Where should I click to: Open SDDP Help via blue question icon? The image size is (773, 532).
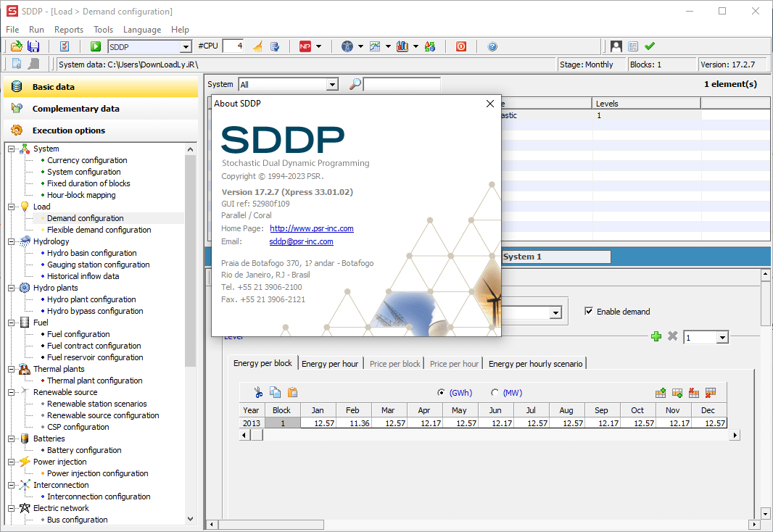[492, 45]
